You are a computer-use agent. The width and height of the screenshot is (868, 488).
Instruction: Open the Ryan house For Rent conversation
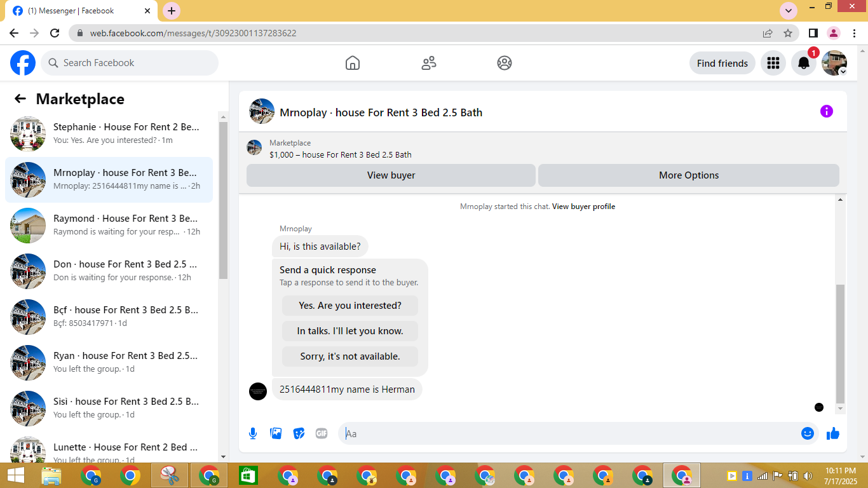pyautogui.click(x=109, y=363)
